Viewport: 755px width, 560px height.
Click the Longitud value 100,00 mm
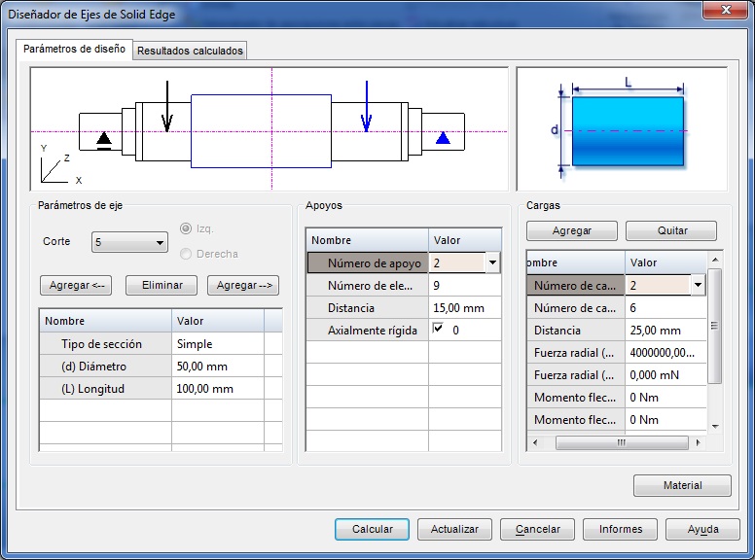pyautogui.click(x=218, y=389)
